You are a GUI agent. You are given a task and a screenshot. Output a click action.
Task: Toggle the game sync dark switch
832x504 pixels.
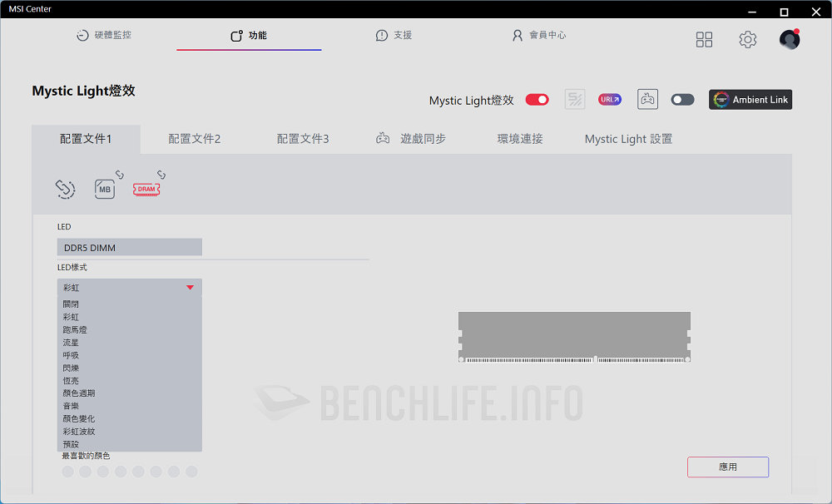[682, 100]
